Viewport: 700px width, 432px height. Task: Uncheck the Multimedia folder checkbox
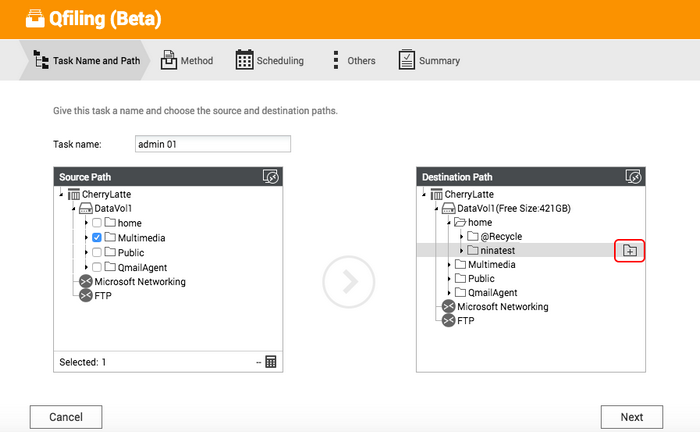pos(96,237)
